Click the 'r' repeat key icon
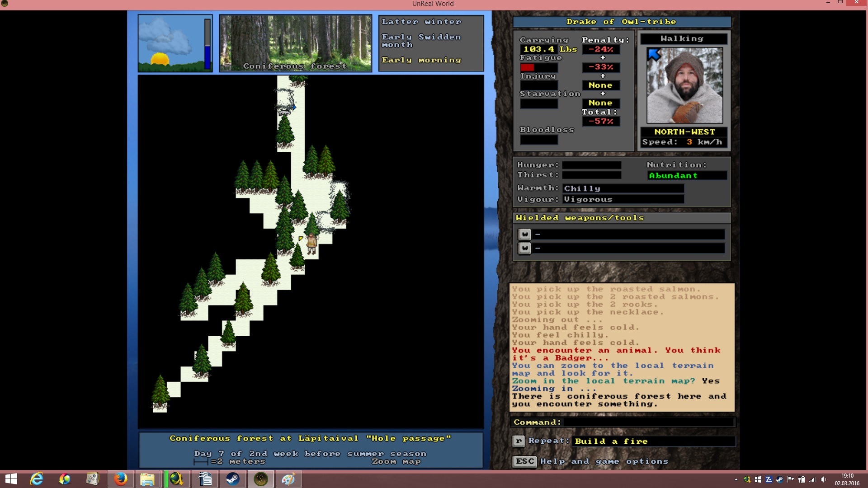The width and height of the screenshot is (868, 488). click(x=519, y=441)
